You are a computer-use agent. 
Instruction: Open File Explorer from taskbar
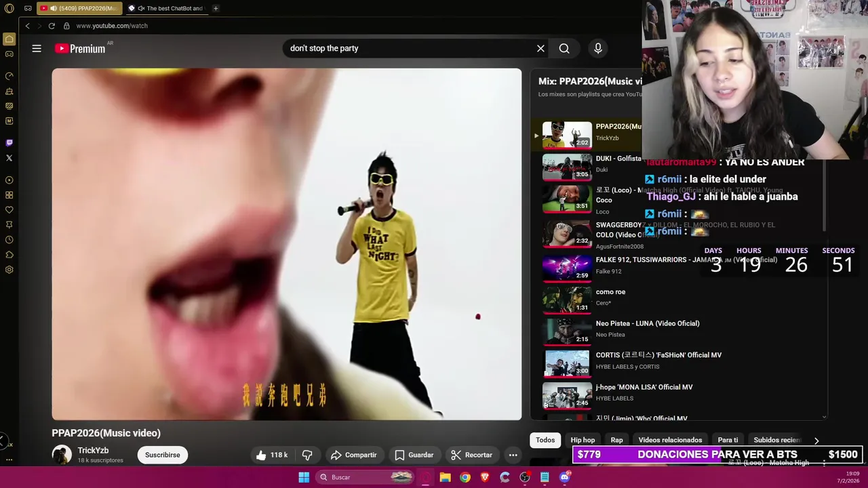(x=445, y=477)
